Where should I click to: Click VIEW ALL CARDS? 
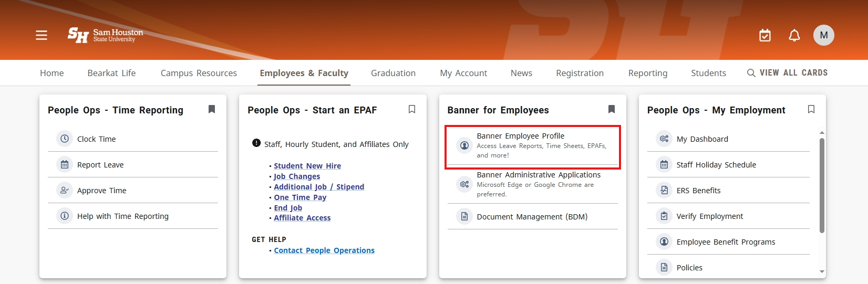tap(793, 73)
